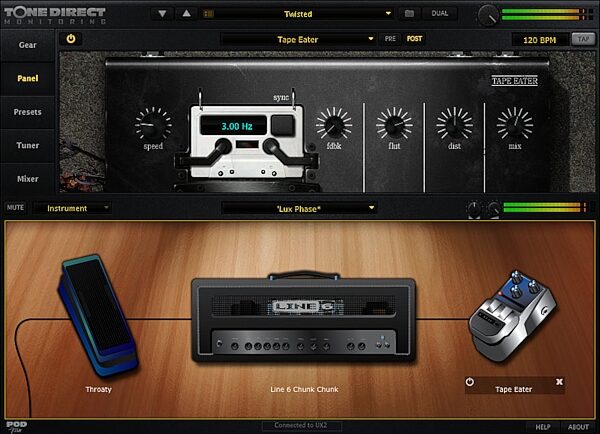Click the speed knob
Viewport: 600px width, 434px height.
point(153,124)
